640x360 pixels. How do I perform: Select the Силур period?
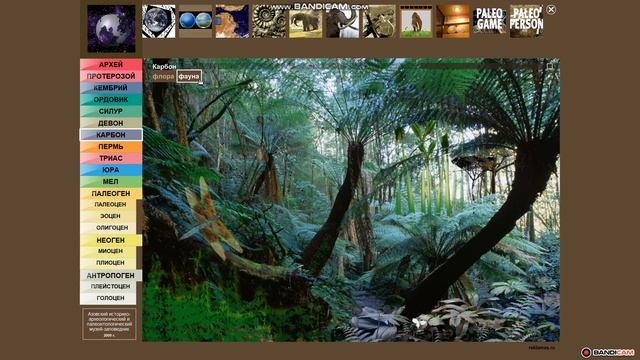click(x=111, y=111)
